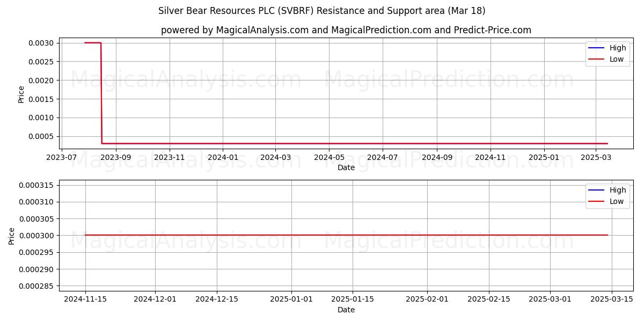Click the 2025-03 x-axis date label

click(596, 157)
